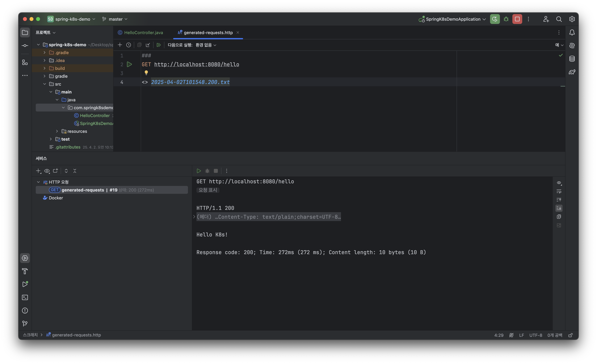This screenshot has height=364, width=597.
Task: Open the environment dropdown (환경 없음)
Action: click(x=206, y=45)
